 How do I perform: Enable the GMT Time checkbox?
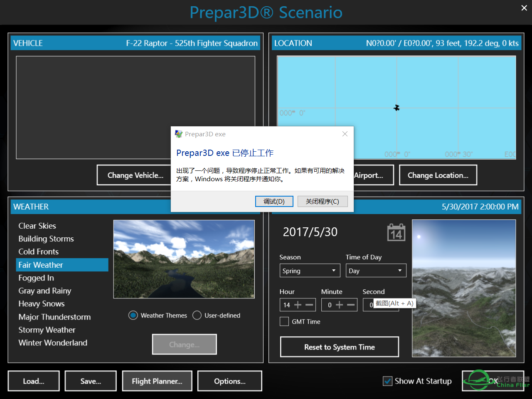(x=284, y=322)
